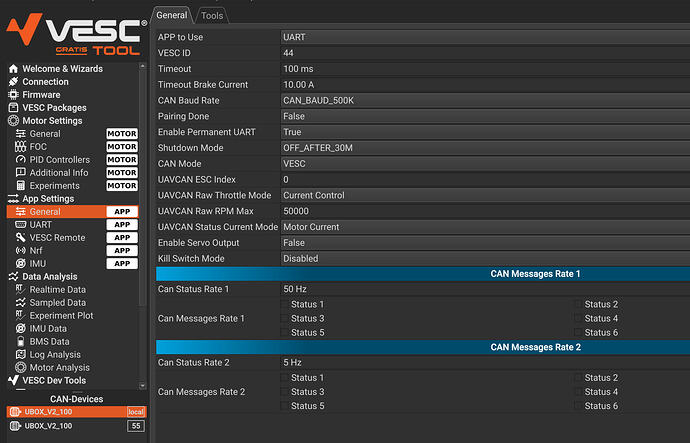Click sidebar scrollbar down arrow
The width and height of the screenshot is (690, 443).
142,386
